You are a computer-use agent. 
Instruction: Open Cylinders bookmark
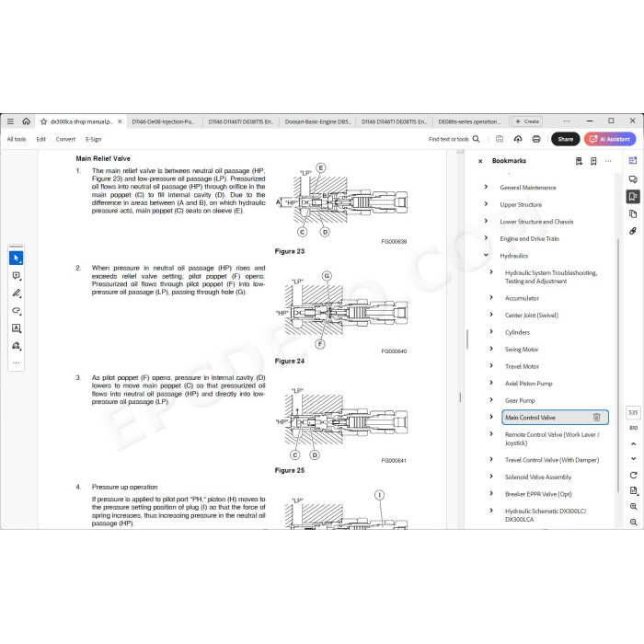tap(517, 332)
